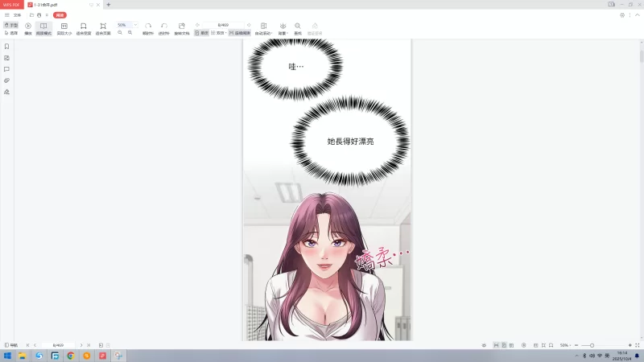Click the WPS PDF home tab
The image size is (644, 362).
(x=12, y=5)
